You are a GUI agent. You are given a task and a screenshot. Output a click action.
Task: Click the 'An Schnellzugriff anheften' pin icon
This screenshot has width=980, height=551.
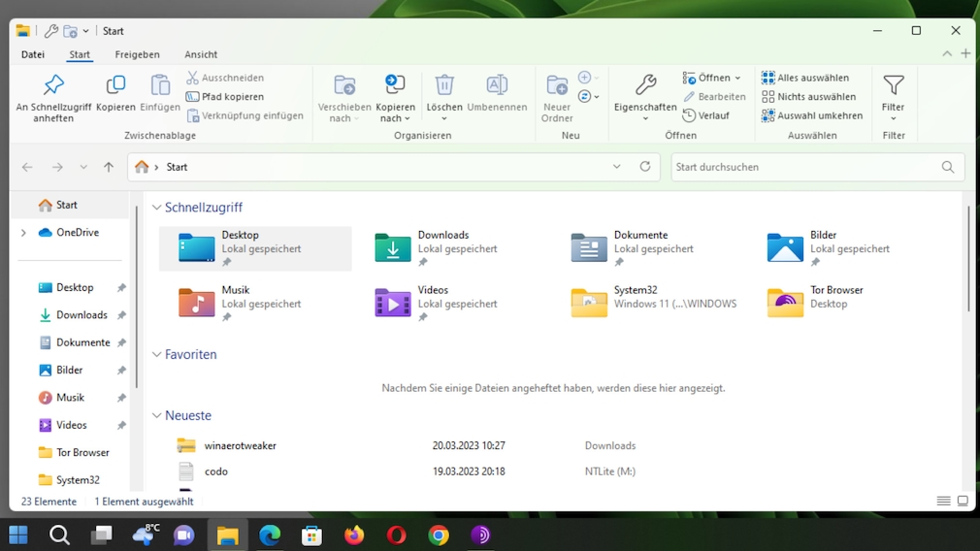(x=53, y=85)
